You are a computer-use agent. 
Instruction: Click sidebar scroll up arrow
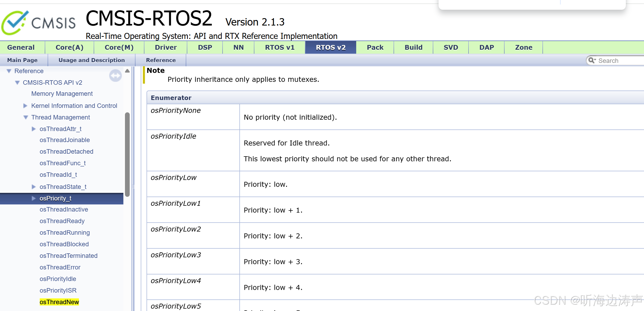[127, 71]
